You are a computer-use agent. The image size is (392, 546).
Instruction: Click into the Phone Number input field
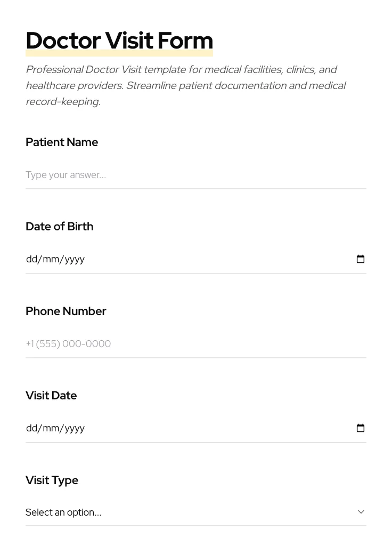[195, 344]
